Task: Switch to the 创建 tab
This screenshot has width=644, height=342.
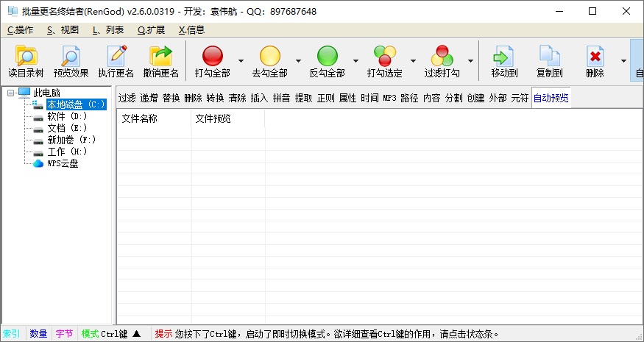Action: tap(475, 98)
